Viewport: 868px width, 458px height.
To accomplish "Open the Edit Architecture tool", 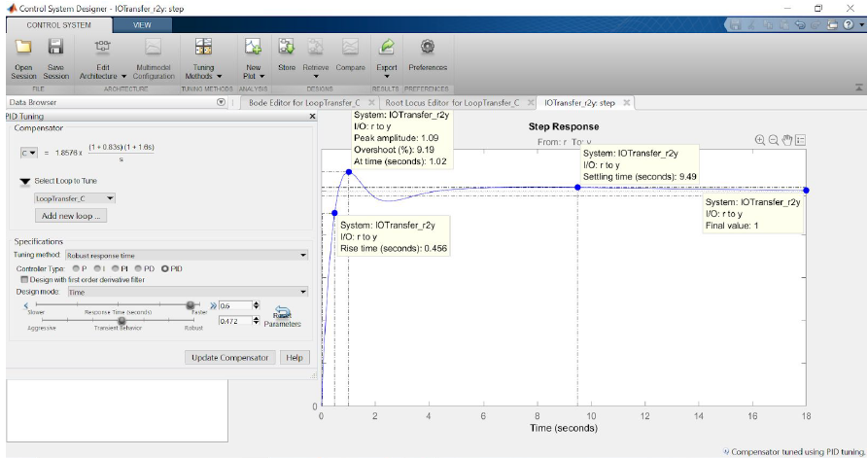I will coord(102,48).
